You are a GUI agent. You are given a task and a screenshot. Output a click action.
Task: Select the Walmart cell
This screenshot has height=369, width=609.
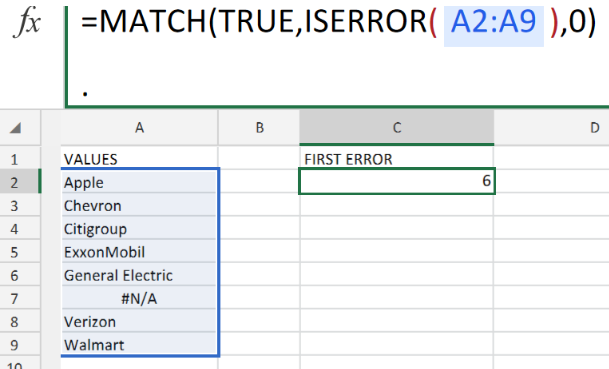click(139, 345)
